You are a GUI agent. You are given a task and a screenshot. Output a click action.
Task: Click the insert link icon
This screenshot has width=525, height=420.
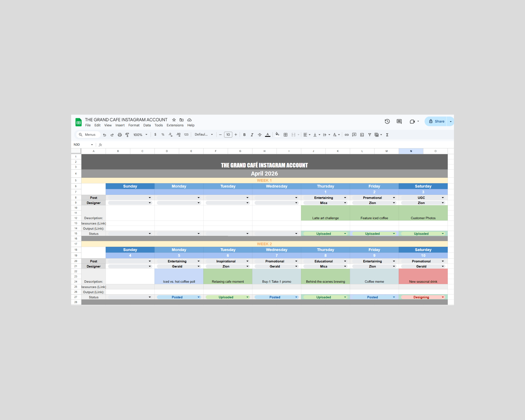click(346, 135)
